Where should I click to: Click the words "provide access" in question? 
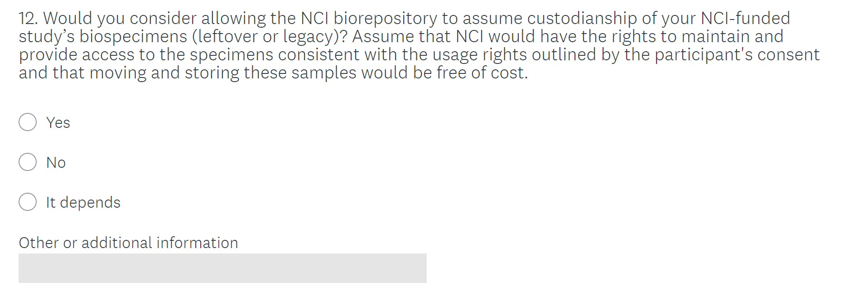(x=77, y=54)
